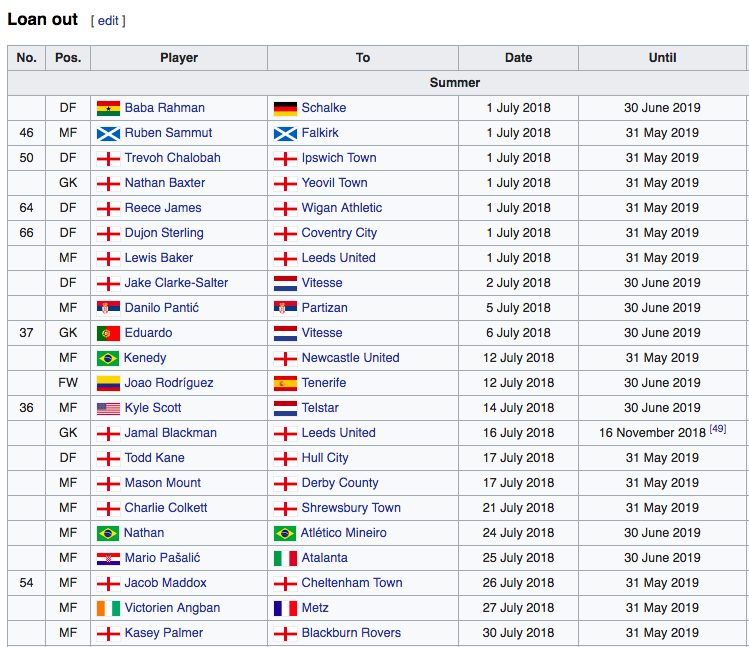Open the Mason Mount player page
The width and height of the screenshot is (749, 647).
point(162,483)
